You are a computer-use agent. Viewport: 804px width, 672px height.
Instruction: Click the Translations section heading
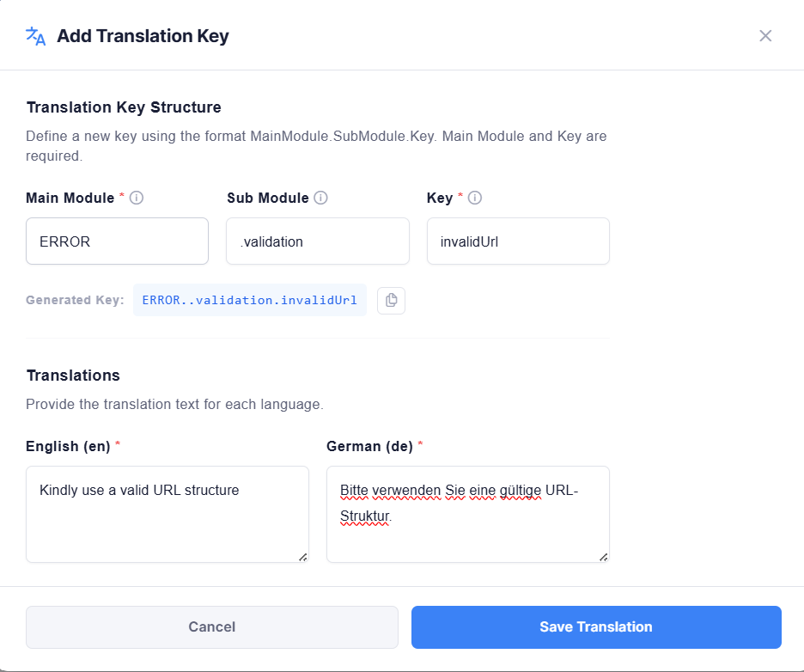click(x=73, y=376)
